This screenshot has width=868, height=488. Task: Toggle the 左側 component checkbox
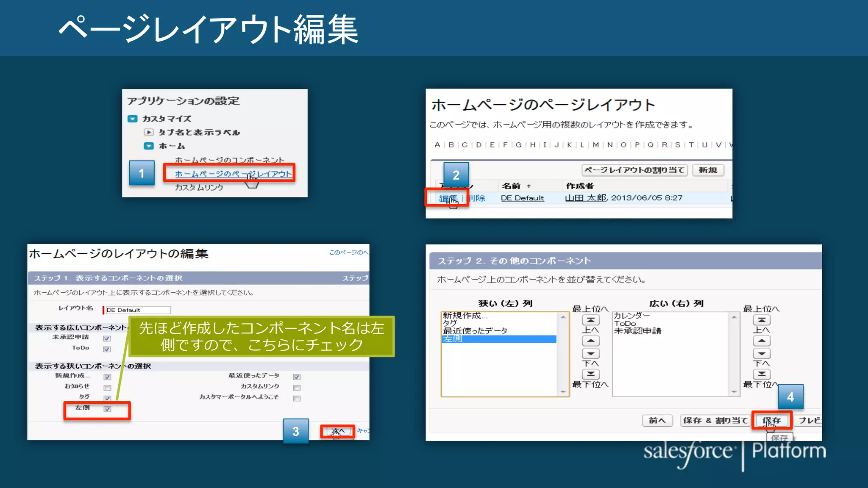[107, 409]
